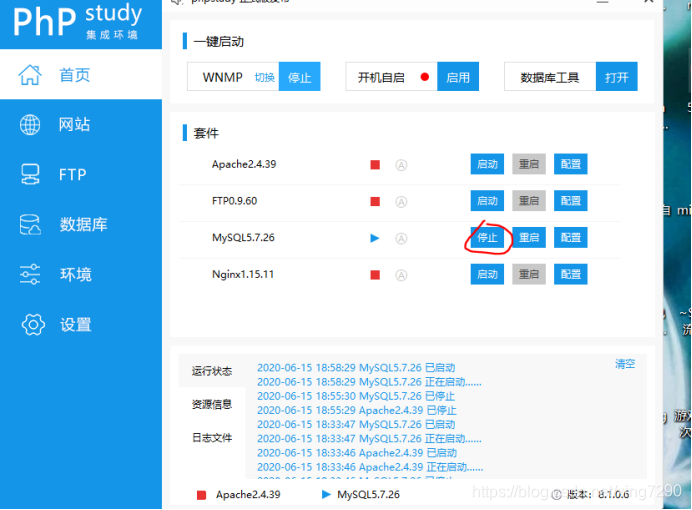Stop MySQL5.7.26 with 停止 button
692x510 pixels.
(x=487, y=237)
